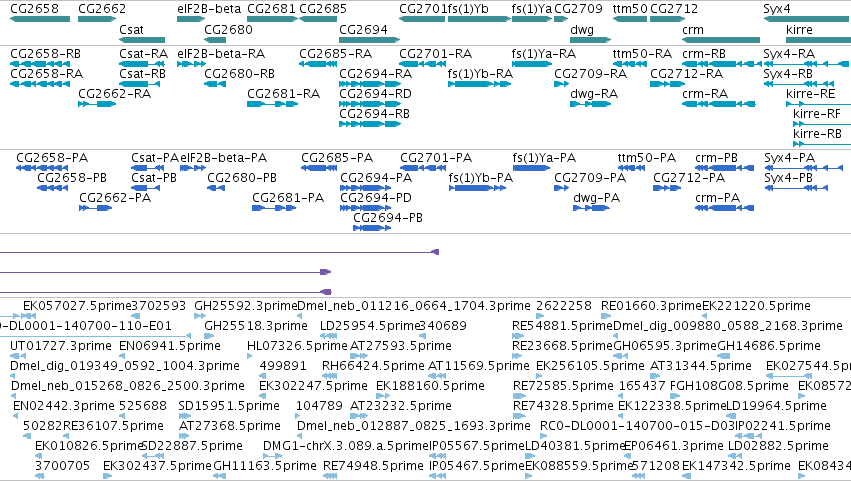This screenshot has width=851, height=481.
Task: Click EST AT31344.5prime
Action: pyautogui.click(x=701, y=366)
